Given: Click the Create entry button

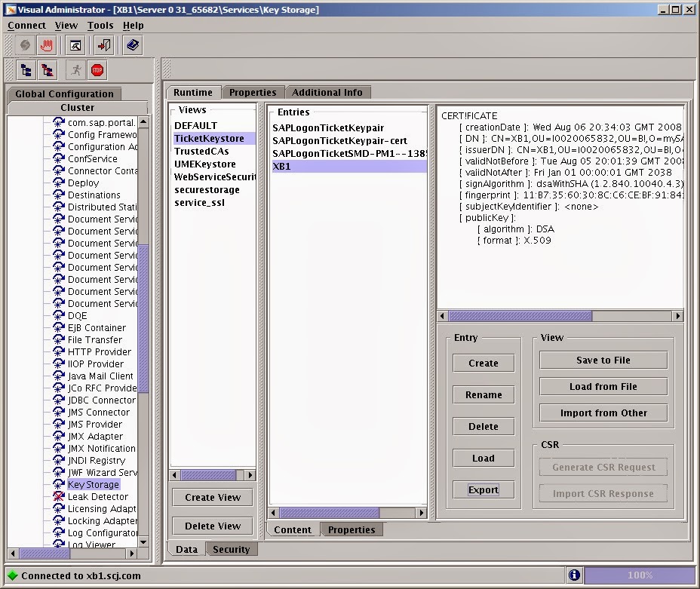Looking at the screenshot, I should point(484,364).
